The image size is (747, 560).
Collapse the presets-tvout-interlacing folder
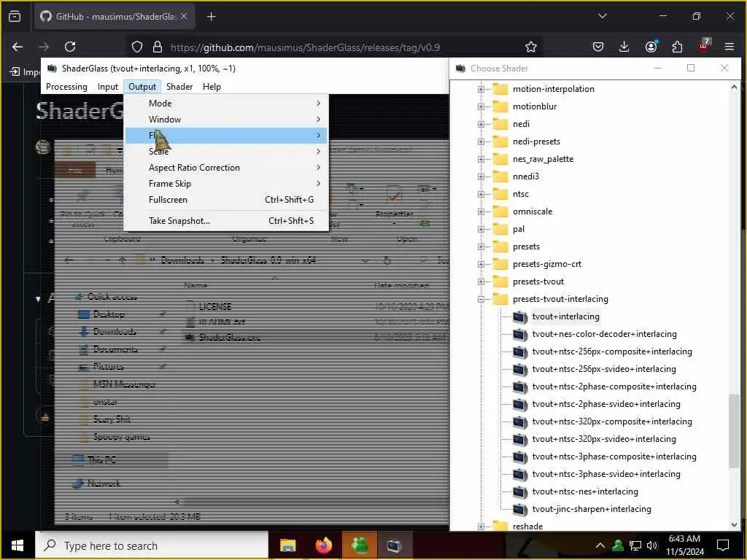[481, 299]
